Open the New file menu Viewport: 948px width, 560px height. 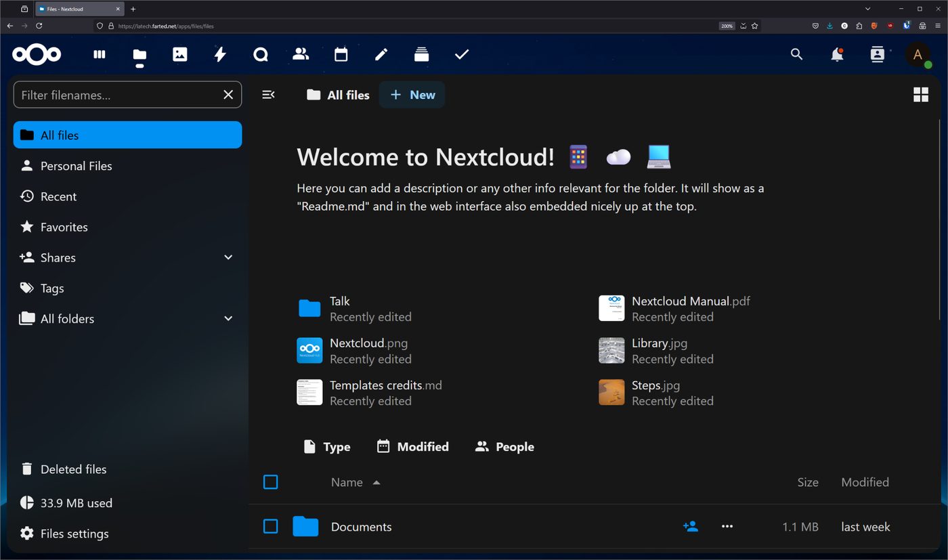coord(412,95)
